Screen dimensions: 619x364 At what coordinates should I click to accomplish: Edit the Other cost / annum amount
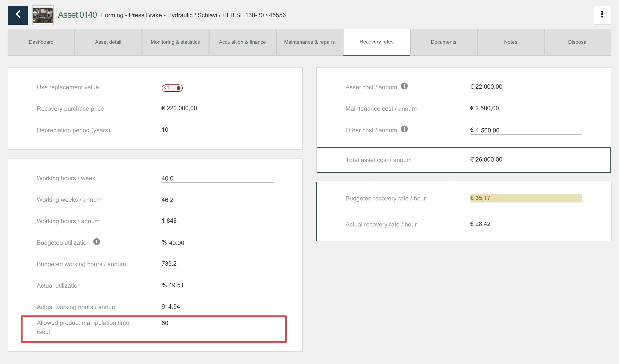pyautogui.click(x=528, y=130)
